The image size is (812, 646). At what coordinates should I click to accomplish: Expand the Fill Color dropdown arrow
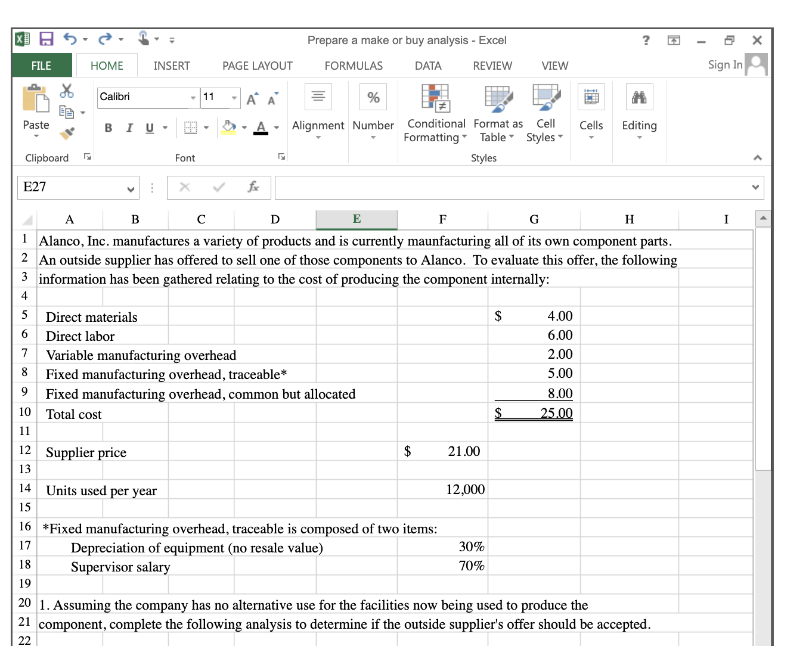click(x=244, y=128)
